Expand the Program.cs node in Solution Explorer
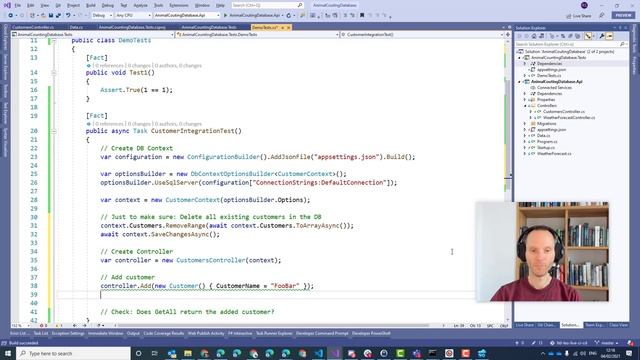 pyautogui.click(x=525, y=141)
